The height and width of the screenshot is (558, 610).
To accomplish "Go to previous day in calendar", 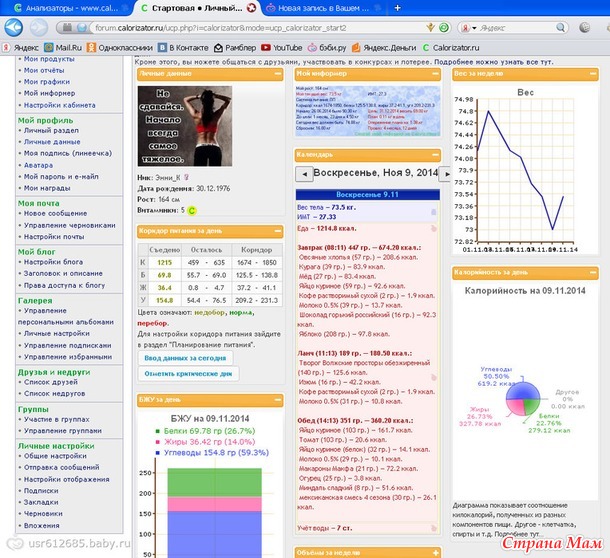I will 304,174.
